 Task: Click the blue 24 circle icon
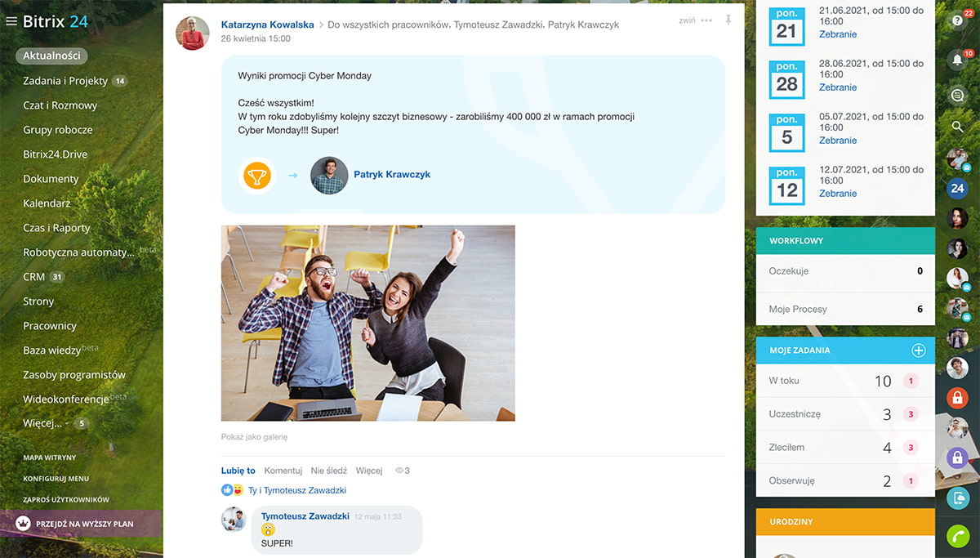[957, 188]
